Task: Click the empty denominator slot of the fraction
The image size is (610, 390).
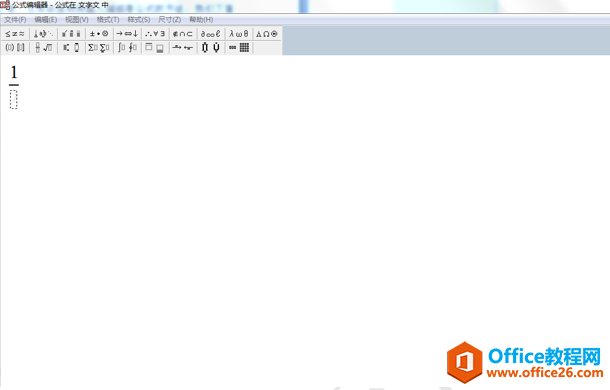Action: (x=14, y=99)
